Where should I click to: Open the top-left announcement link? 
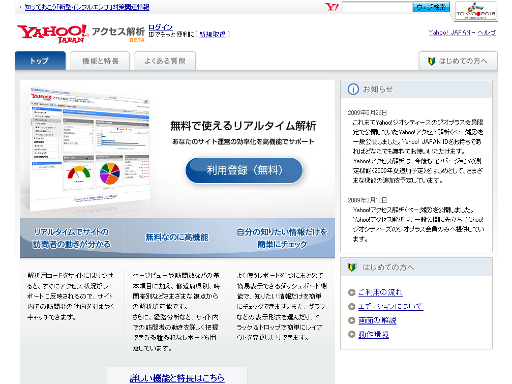click(x=87, y=7)
